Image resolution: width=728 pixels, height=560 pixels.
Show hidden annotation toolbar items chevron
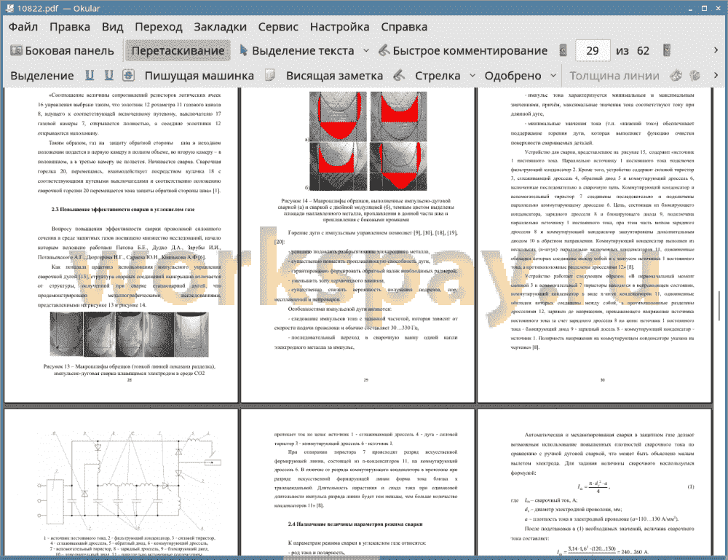coord(716,75)
